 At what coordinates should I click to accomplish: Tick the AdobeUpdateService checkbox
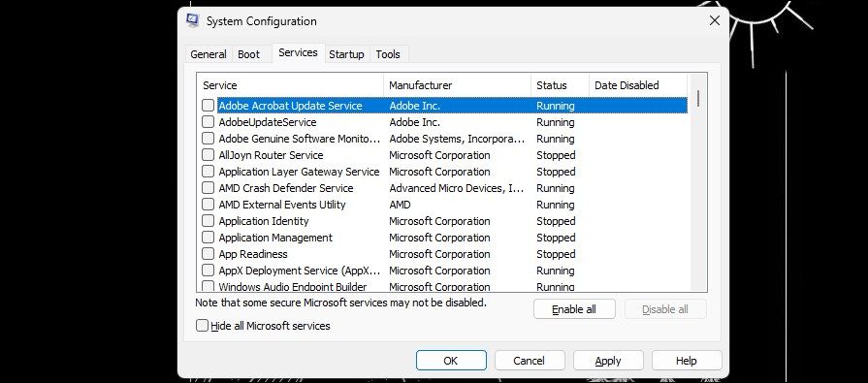(209, 122)
